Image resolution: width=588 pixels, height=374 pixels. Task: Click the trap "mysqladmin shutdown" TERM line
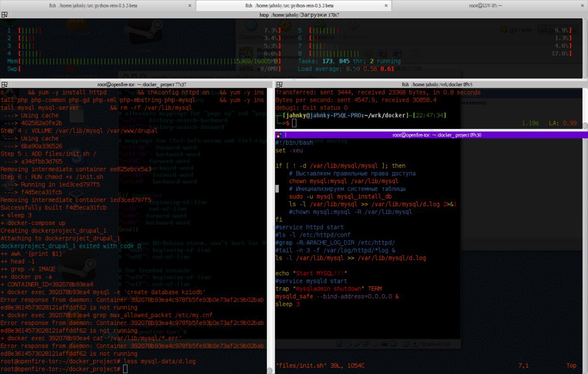point(328,289)
